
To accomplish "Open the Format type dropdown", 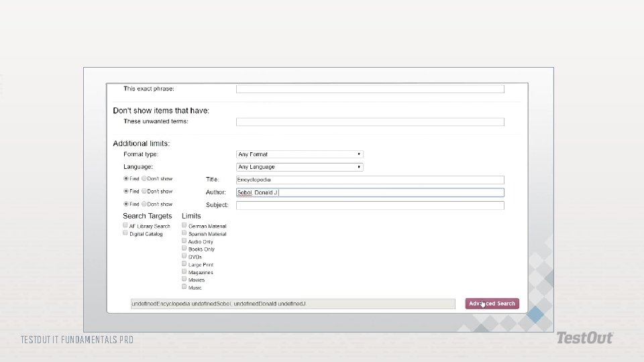I will coord(300,154).
